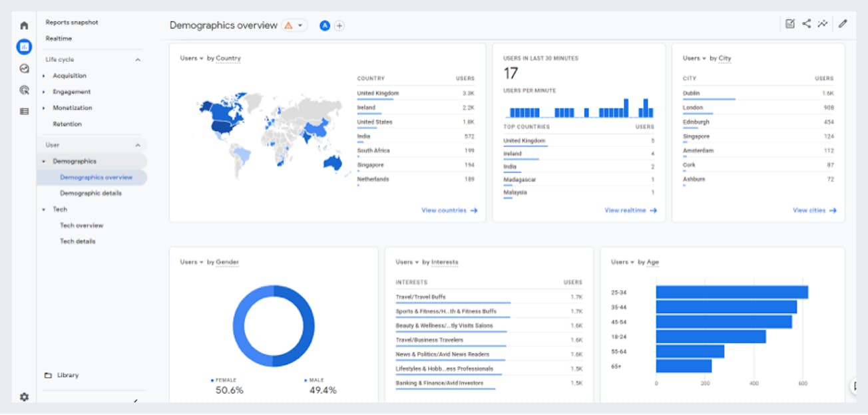Click the Female legend color swatch
This screenshot has width=868, height=415.
tap(214, 379)
